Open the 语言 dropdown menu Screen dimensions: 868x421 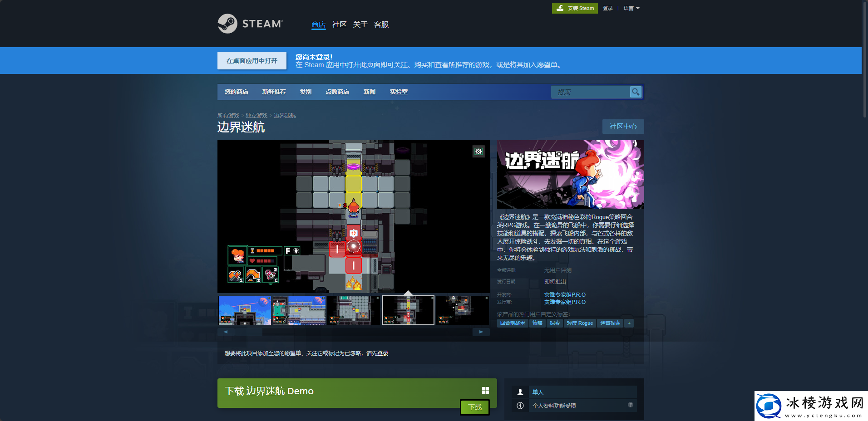(631, 8)
